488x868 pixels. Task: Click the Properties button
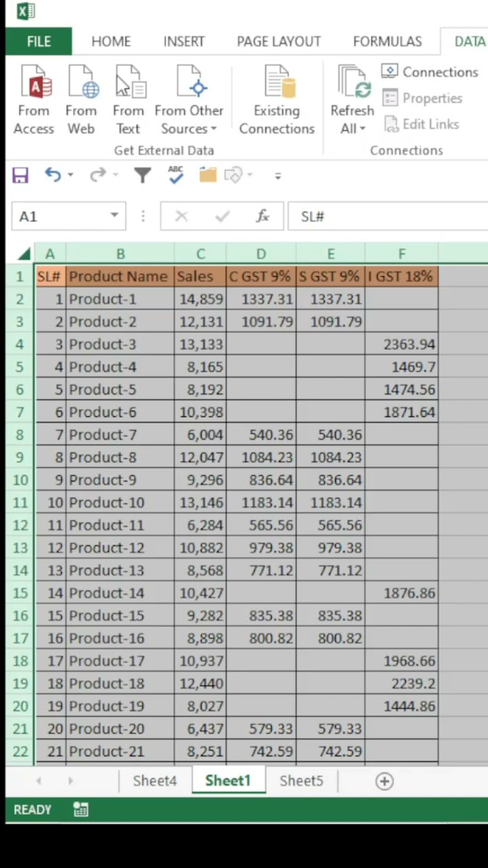pos(422,98)
